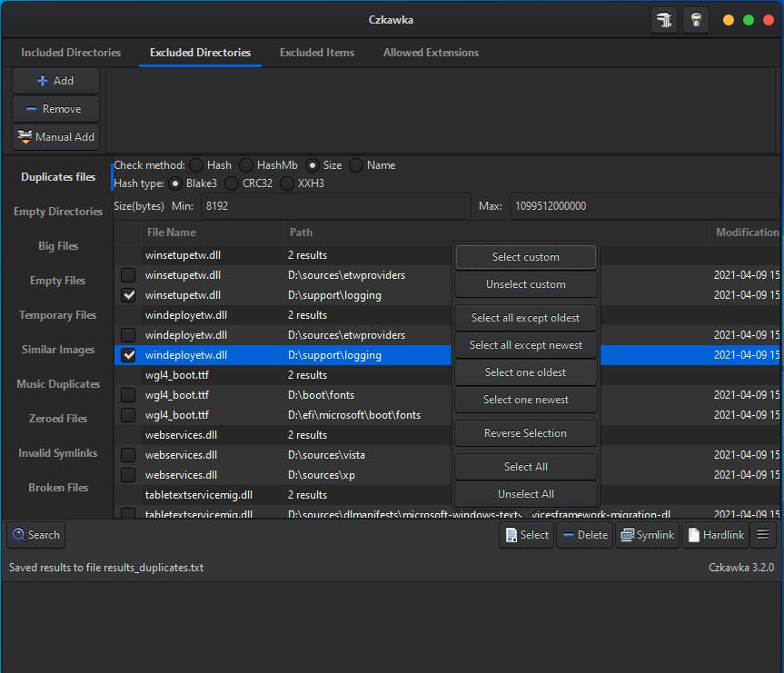The image size is (784, 673).
Task: Uncheck winsetupetw.dll in D:\support\logging
Action: point(128,295)
